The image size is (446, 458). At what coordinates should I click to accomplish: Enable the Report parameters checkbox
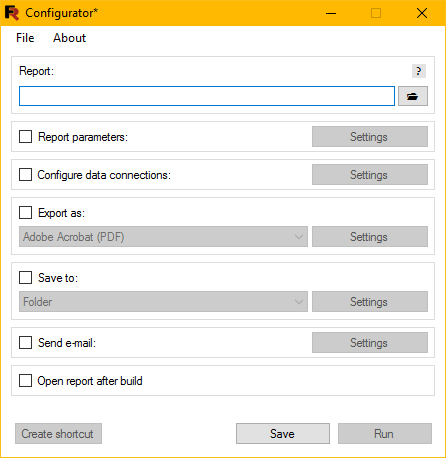coord(26,137)
